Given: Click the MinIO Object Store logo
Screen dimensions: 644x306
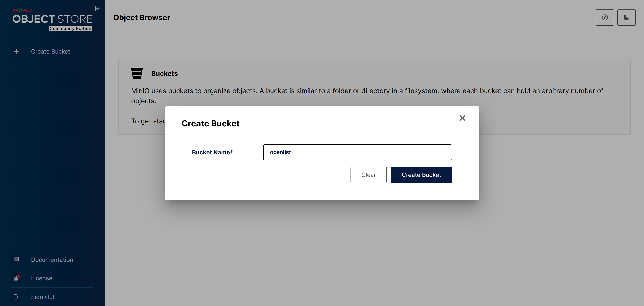Looking at the screenshot, I should tap(52, 19).
